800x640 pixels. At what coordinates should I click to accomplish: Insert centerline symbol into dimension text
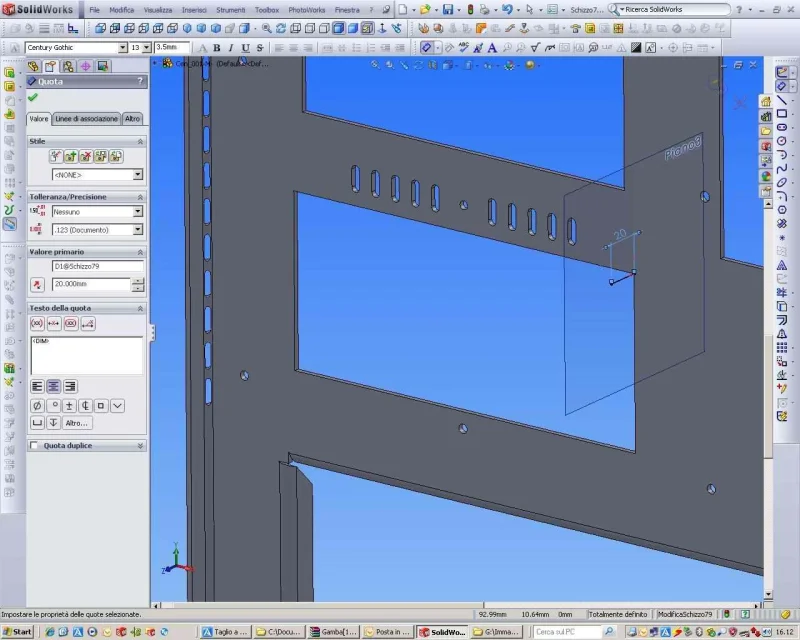pyautogui.click(x=85, y=406)
